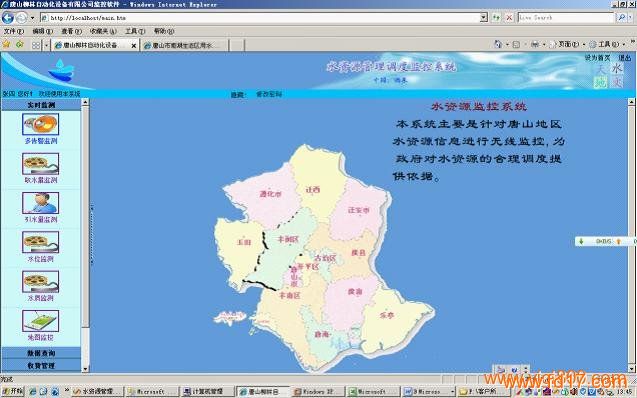
Task: Click the Live Search input field
Action: (x=566, y=17)
